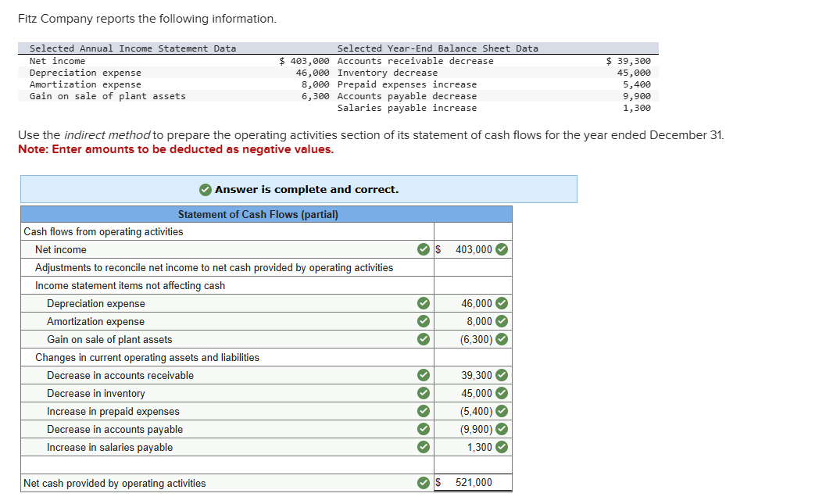This screenshot has height=504, width=826.
Task: Click the label-side check on Depreciation expense row
Action: pos(424,303)
